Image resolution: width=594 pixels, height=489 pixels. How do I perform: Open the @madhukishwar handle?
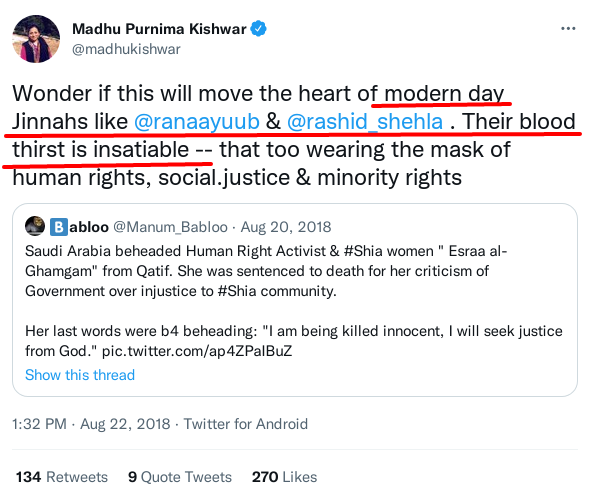click(x=126, y=49)
